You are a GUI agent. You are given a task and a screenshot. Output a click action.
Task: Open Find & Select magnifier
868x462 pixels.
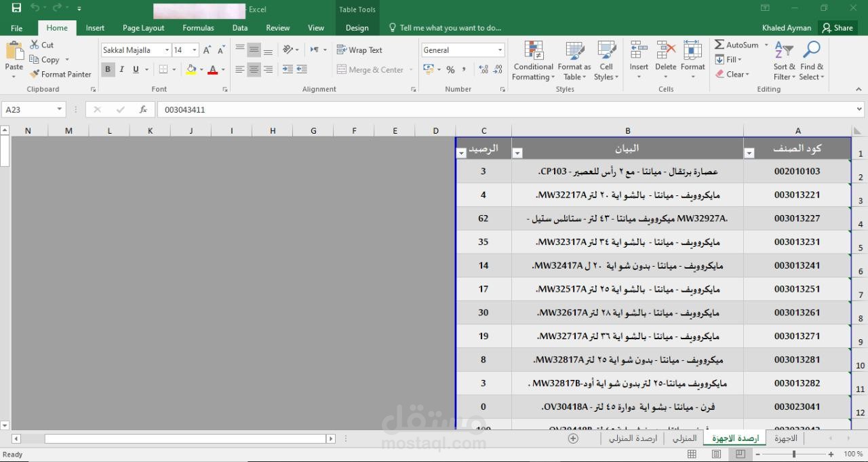click(812, 61)
